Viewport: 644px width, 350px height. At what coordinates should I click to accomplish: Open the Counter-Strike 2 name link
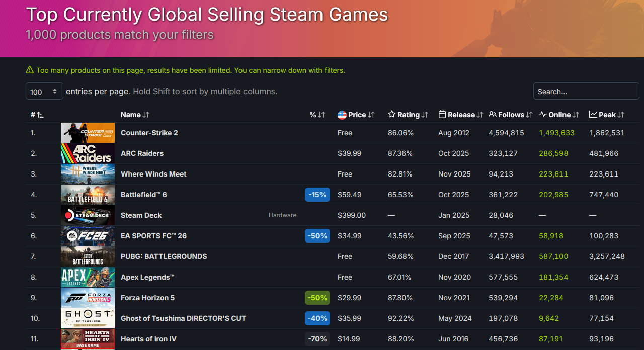point(149,133)
